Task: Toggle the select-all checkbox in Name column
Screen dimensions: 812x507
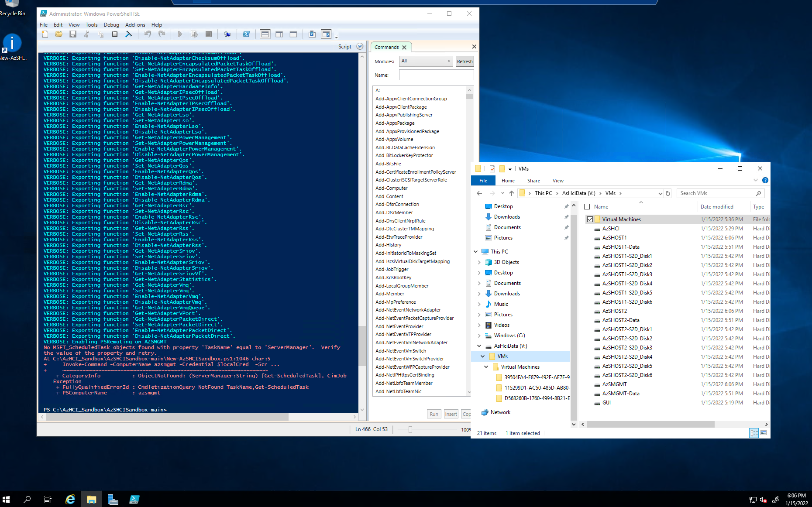Action: (587, 206)
